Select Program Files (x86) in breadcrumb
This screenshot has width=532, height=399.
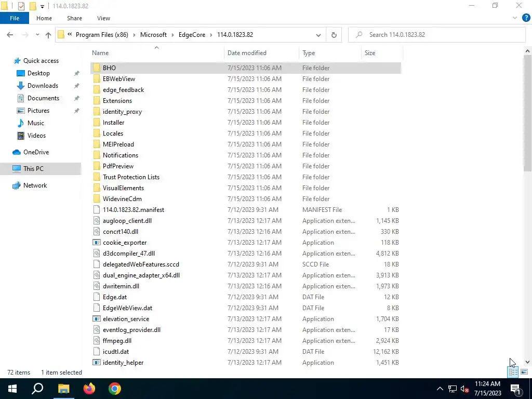pos(102,35)
